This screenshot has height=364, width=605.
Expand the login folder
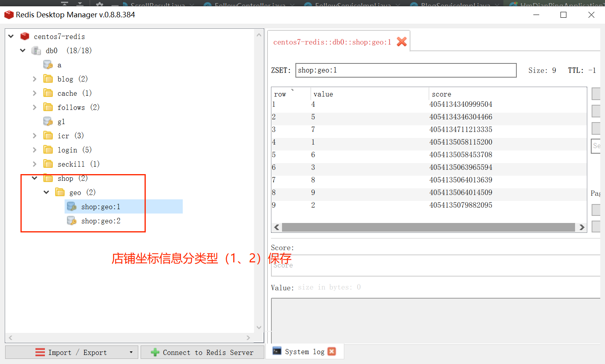click(35, 150)
